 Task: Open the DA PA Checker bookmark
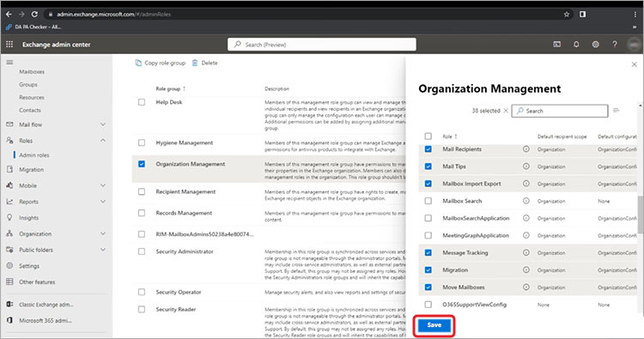point(33,27)
